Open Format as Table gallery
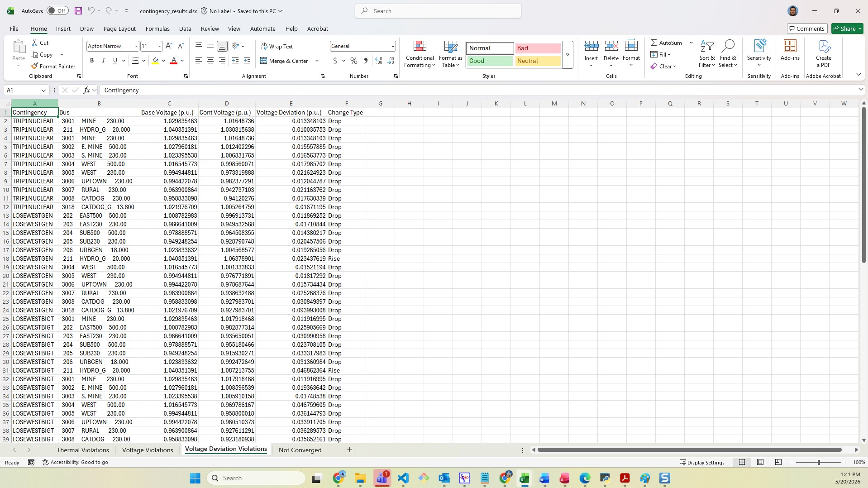This screenshot has width=868, height=488. (x=451, y=54)
